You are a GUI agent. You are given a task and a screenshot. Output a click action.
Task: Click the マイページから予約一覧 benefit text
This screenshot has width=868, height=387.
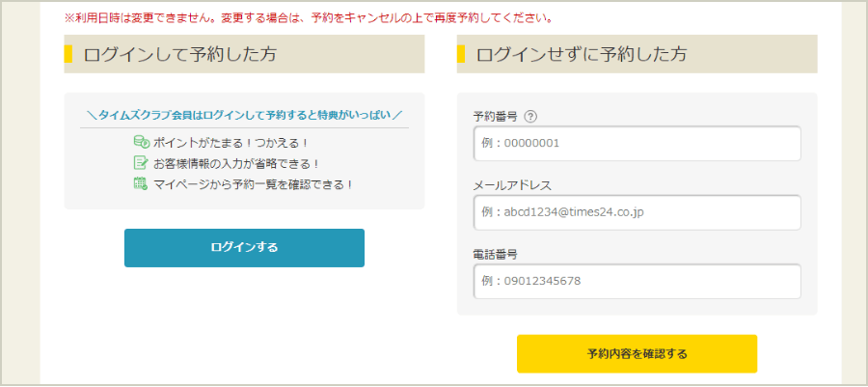click(x=254, y=183)
